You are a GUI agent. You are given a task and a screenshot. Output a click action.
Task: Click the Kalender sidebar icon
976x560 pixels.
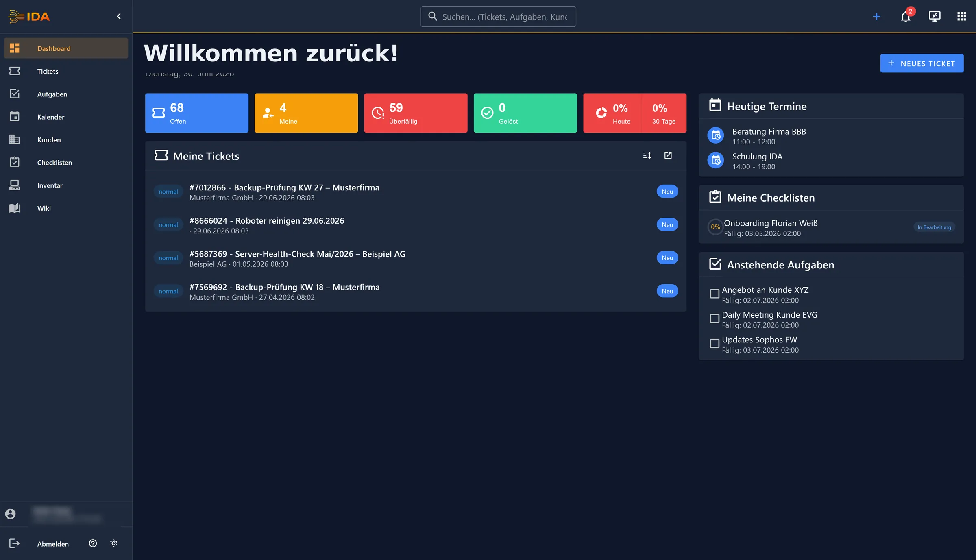tap(15, 116)
